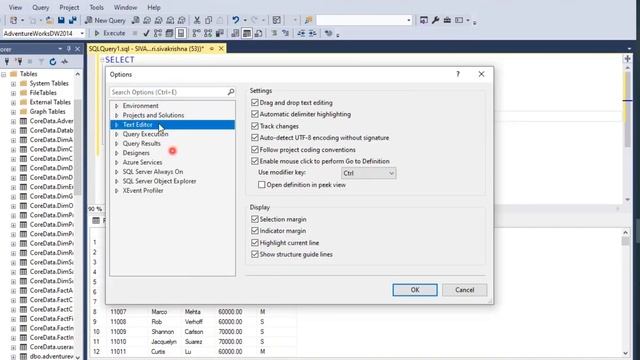Select the Results to Grid icon
The image size is (640, 360).
click(x=247, y=33)
